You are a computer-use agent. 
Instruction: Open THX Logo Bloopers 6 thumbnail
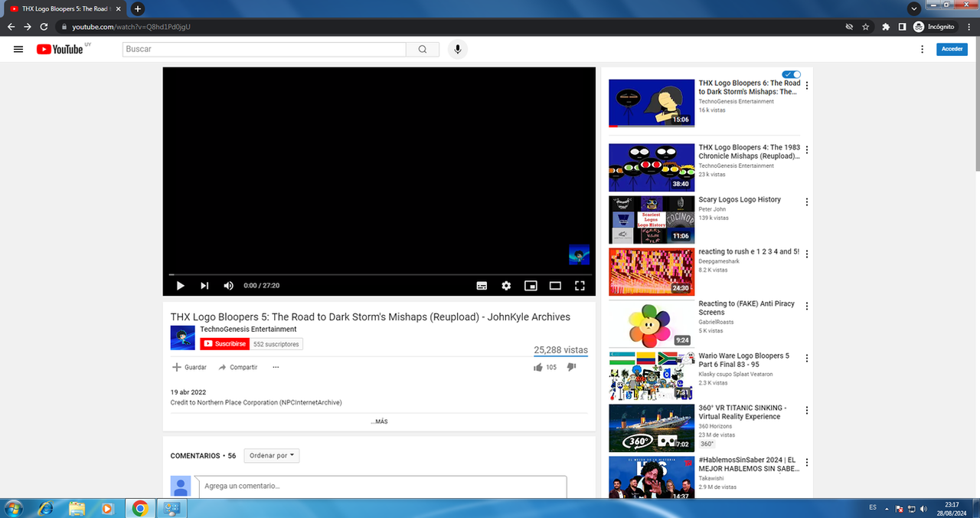(x=652, y=103)
